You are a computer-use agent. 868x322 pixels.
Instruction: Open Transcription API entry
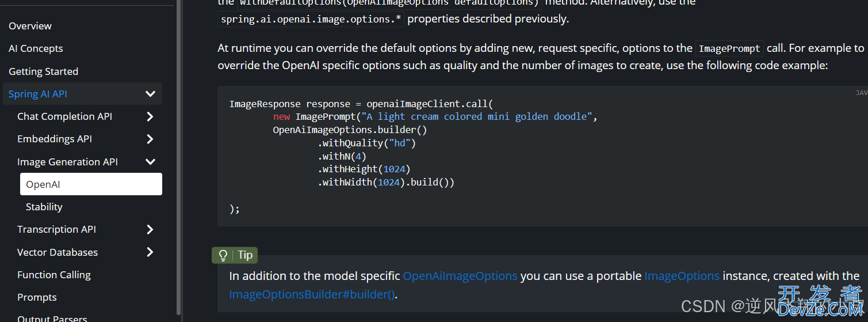56,229
